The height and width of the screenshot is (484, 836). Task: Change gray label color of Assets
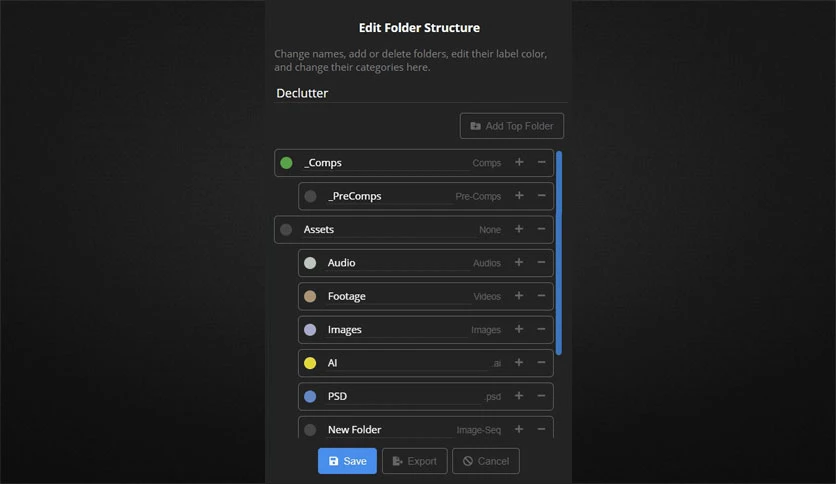click(x=286, y=229)
